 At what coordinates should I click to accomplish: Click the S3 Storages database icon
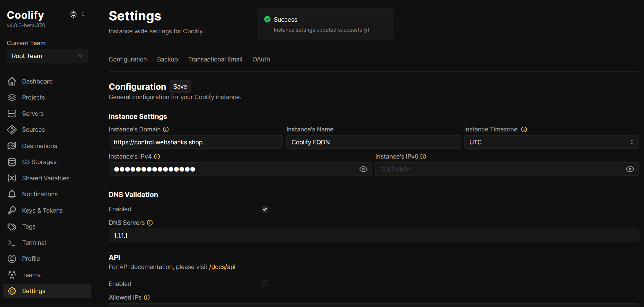[12, 162]
